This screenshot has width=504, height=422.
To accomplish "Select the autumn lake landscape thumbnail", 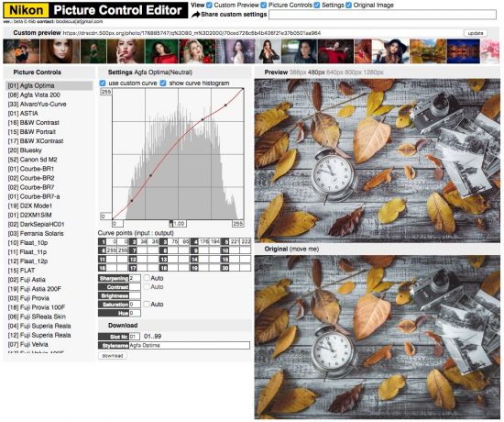I will pyautogui.click(x=428, y=51).
